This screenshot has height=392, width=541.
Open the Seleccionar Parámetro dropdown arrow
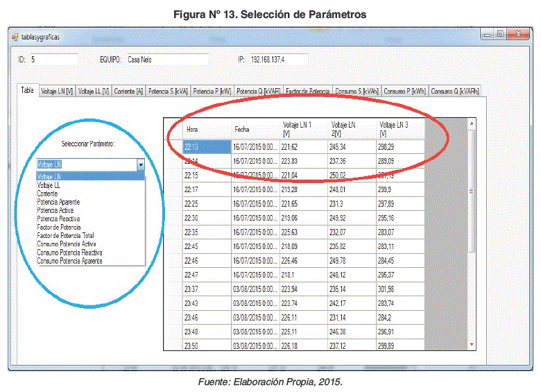pyautogui.click(x=141, y=165)
